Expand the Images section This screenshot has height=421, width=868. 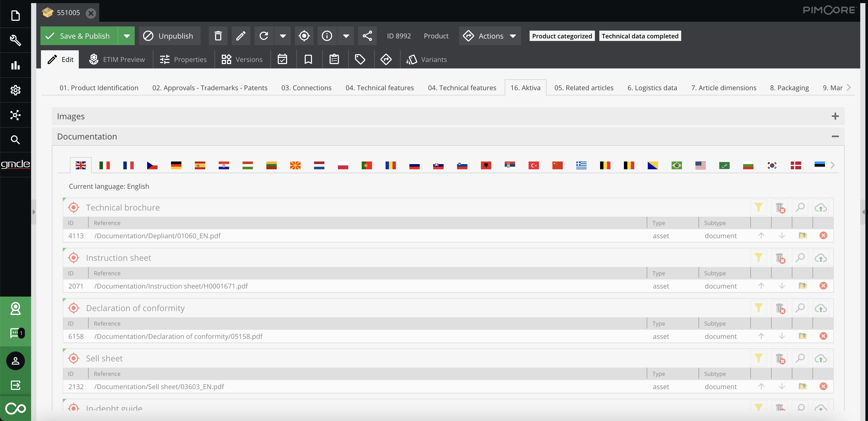[835, 116]
